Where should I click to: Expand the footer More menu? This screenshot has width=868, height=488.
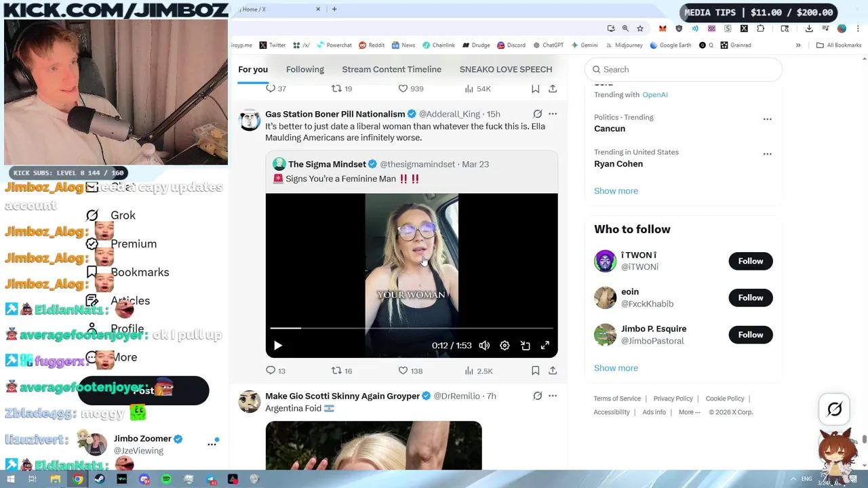pyautogui.click(x=689, y=412)
